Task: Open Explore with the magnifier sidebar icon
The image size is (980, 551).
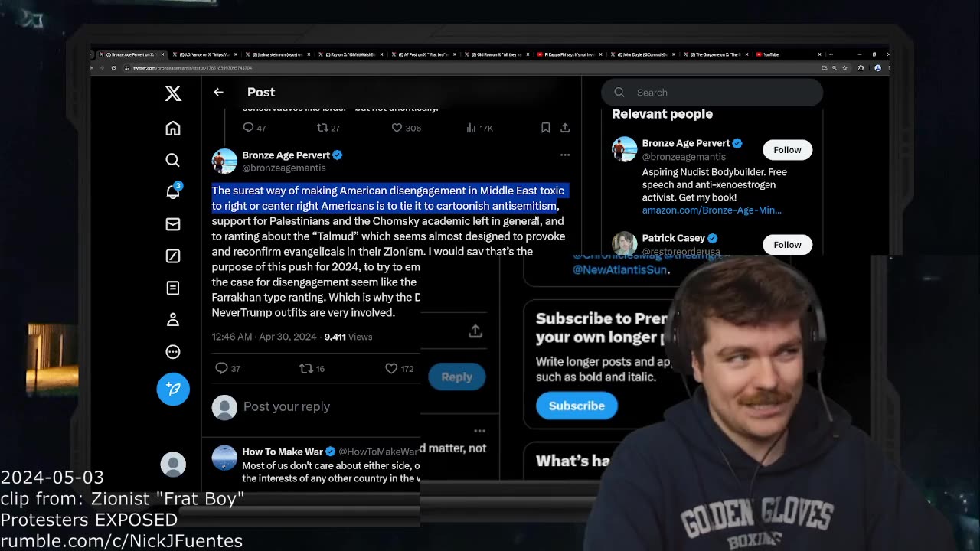Action: (173, 160)
